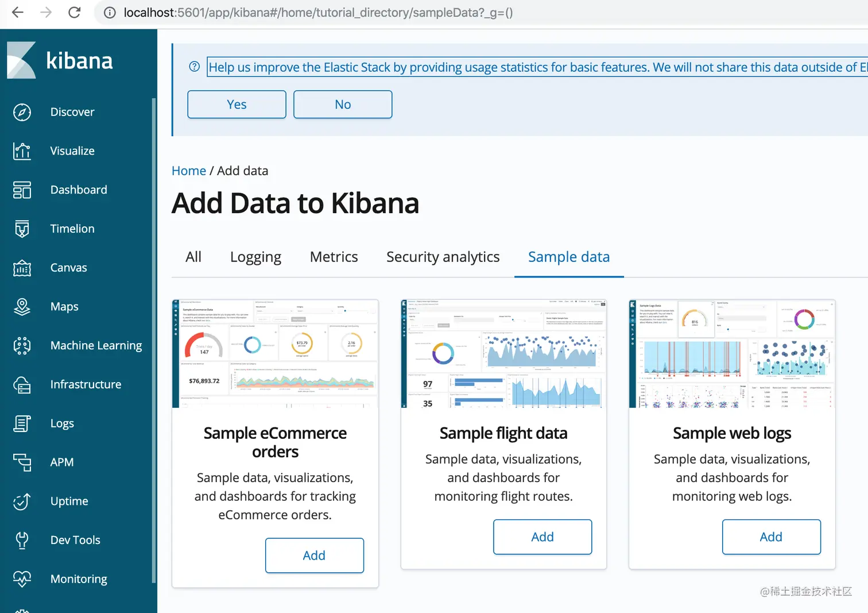868x613 pixels.
Task: Open the Machine Learning icon
Action: tap(22, 345)
